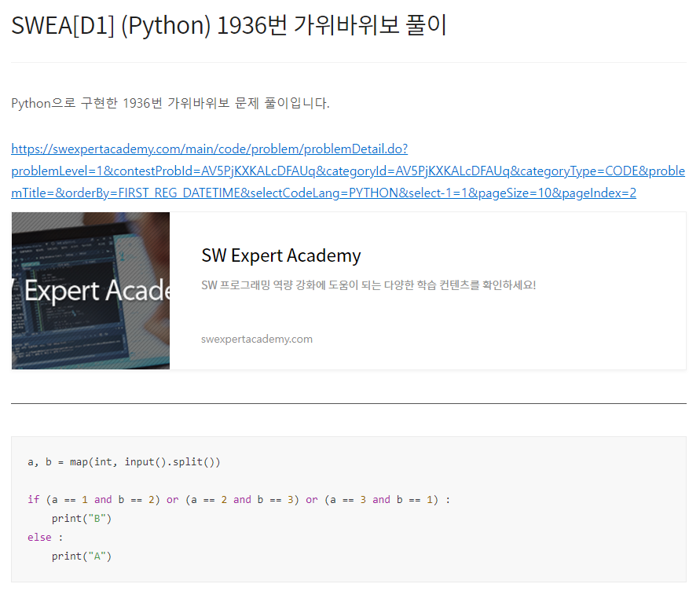Click the print("A") code line
This screenshot has height=606, width=700.
click(x=81, y=556)
